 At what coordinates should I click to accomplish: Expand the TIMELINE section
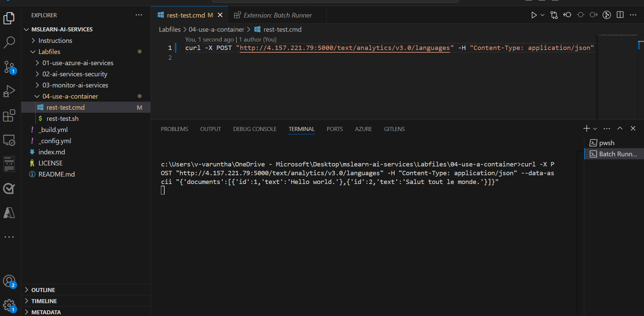point(86,301)
